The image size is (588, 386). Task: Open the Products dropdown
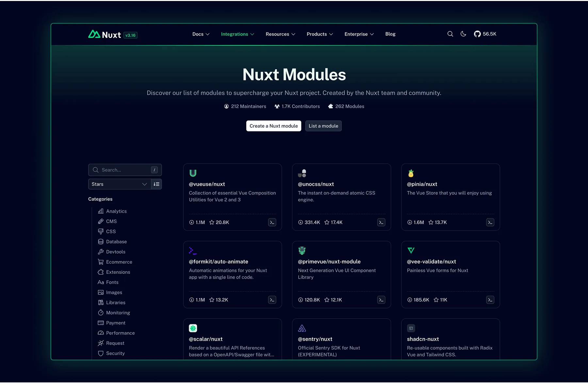pyautogui.click(x=320, y=34)
